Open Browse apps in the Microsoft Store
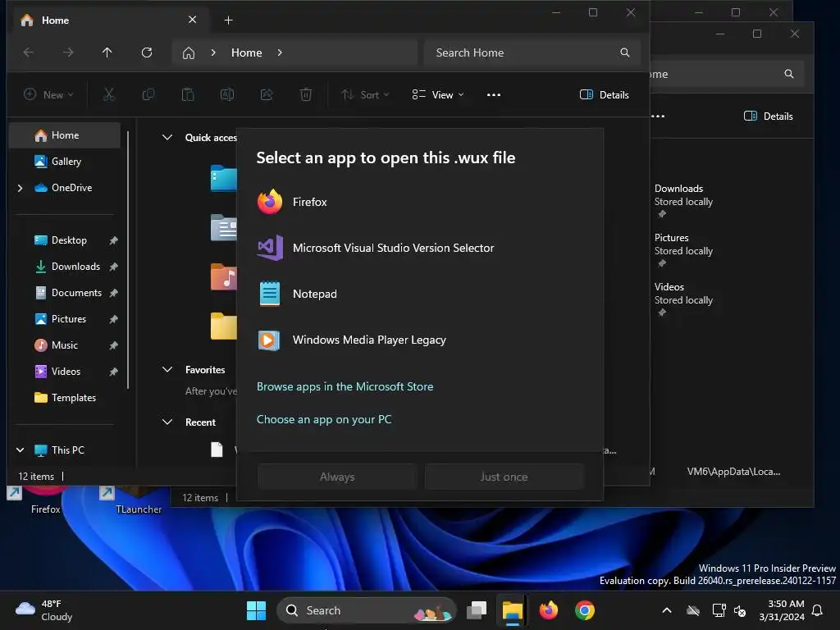840x630 pixels. point(345,387)
